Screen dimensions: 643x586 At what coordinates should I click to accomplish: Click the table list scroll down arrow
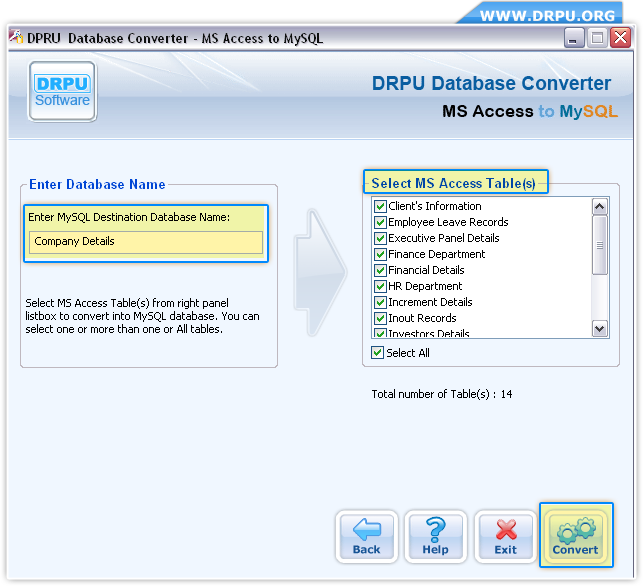pyautogui.click(x=600, y=328)
